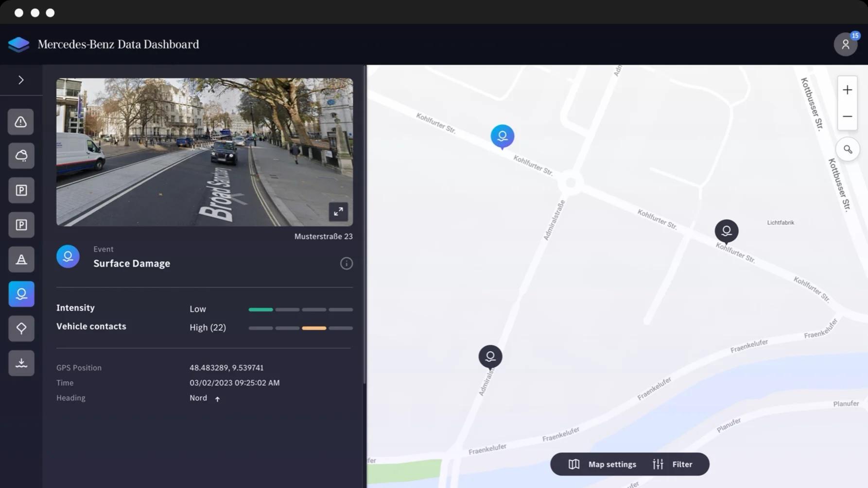This screenshot has height=488, width=868.
Task: Select the hazard warning events icon
Action: 21,121
